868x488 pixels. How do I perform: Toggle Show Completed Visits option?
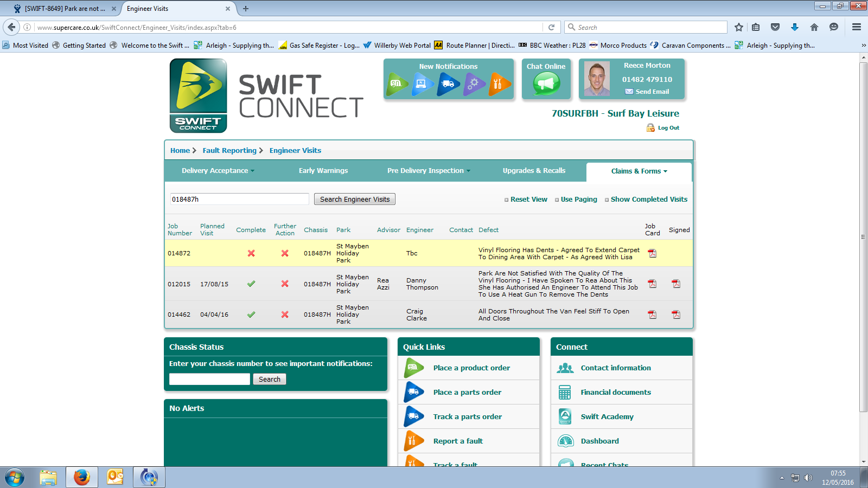pos(648,200)
